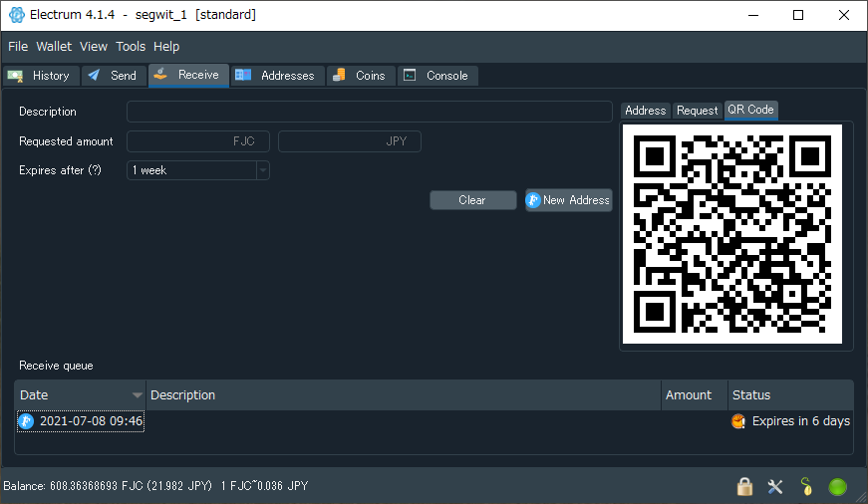
Task: Open the View menu
Action: [94, 47]
